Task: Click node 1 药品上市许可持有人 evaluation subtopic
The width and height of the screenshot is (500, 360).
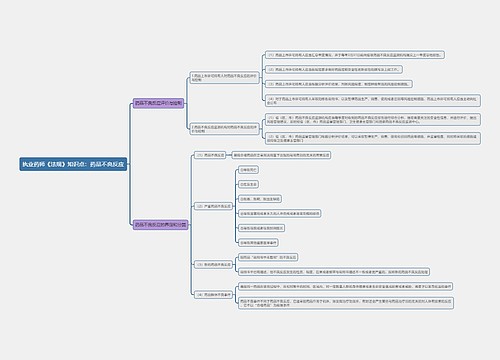Action: [x=224, y=78]
